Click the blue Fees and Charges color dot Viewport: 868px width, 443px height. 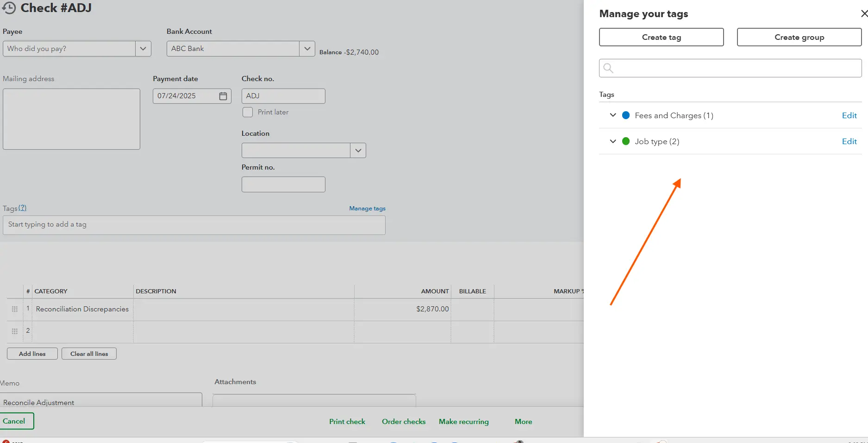(x=626, y=115)
